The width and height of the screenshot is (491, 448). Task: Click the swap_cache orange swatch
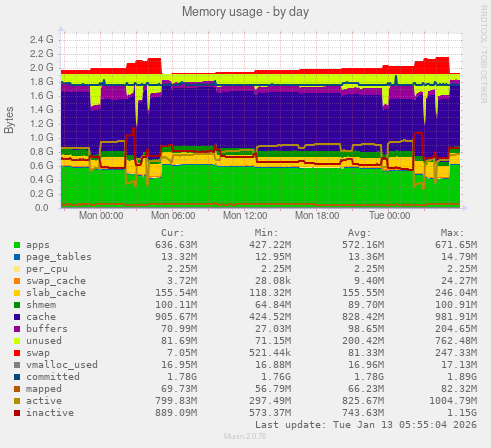pos(17,281)
